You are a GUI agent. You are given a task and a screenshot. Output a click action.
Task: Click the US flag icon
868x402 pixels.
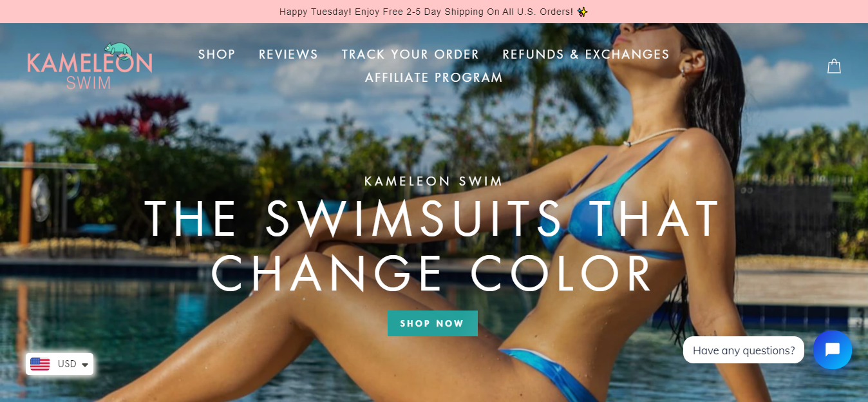[40, 364]
